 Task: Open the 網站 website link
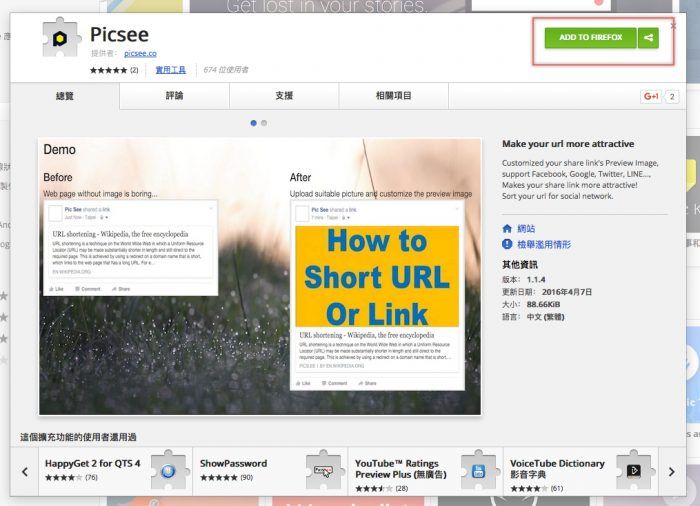526,229
